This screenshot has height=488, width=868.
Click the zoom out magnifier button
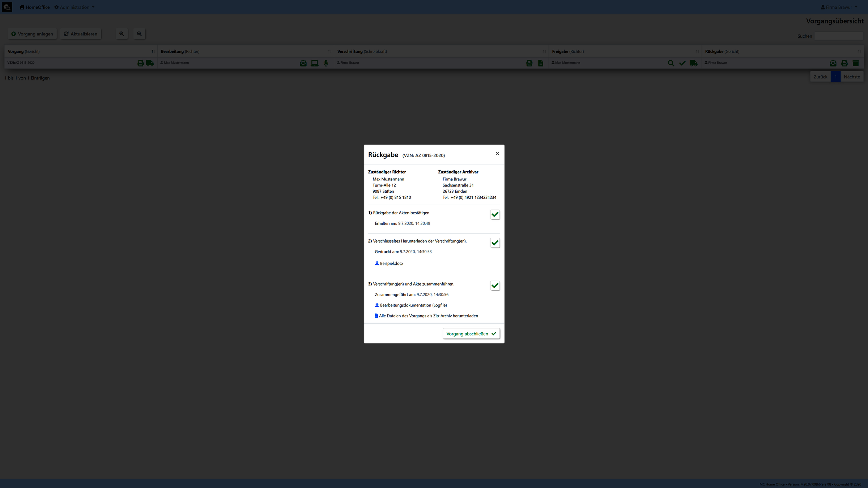tap(139, 34)
